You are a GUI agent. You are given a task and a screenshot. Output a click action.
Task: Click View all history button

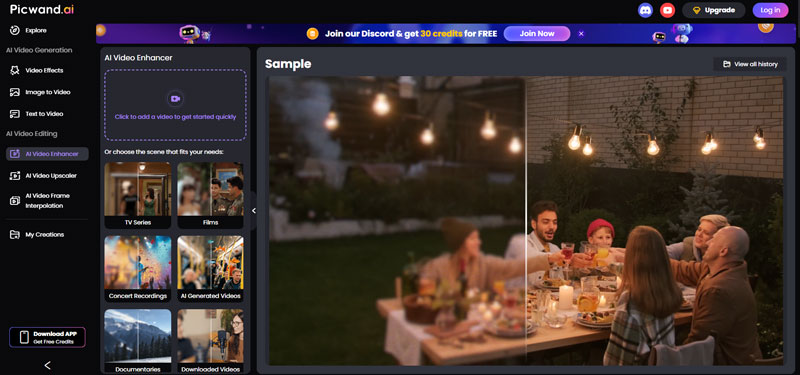click(x=750, y=64)
